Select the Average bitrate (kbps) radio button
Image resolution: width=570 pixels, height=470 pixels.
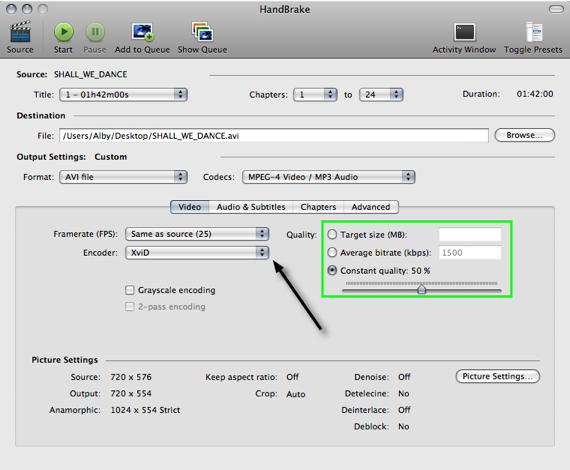tap(332, 252)
